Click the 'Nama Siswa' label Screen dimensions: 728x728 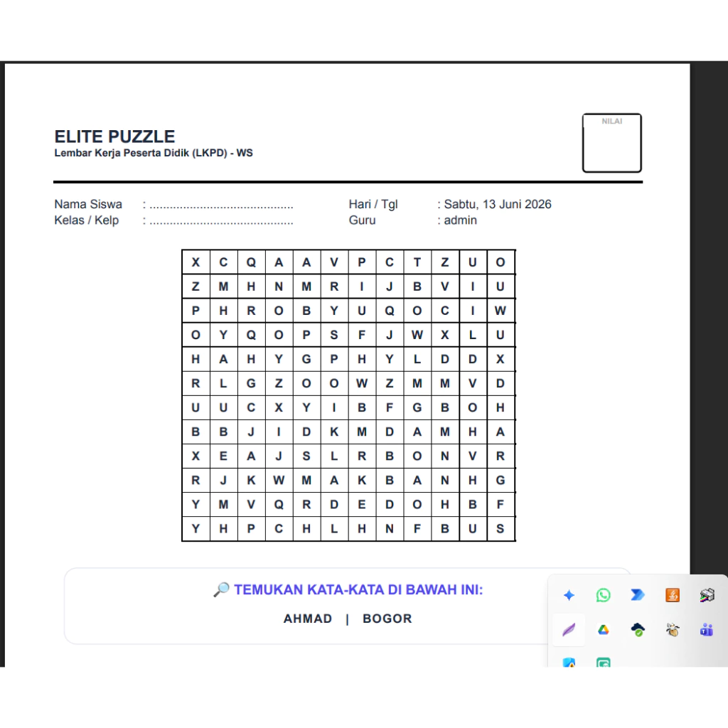pyautogui.click(x=88, y=204)
